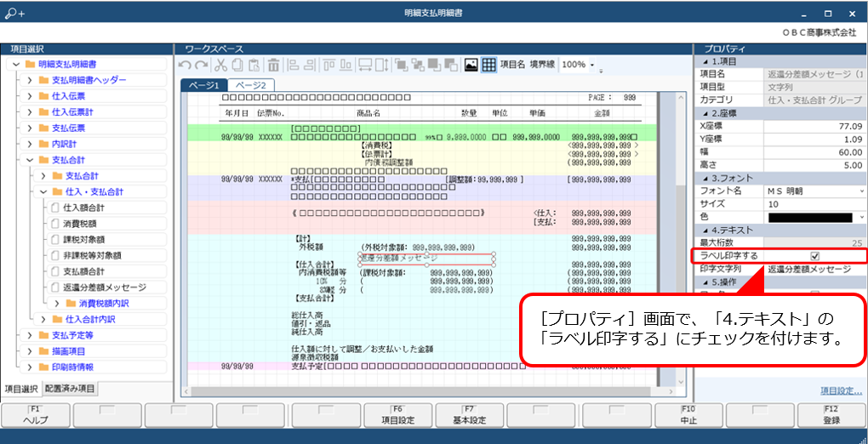Expand the 内訳計 folder node
The width and height of the screenshot is (868, 444).
point(29,145)
